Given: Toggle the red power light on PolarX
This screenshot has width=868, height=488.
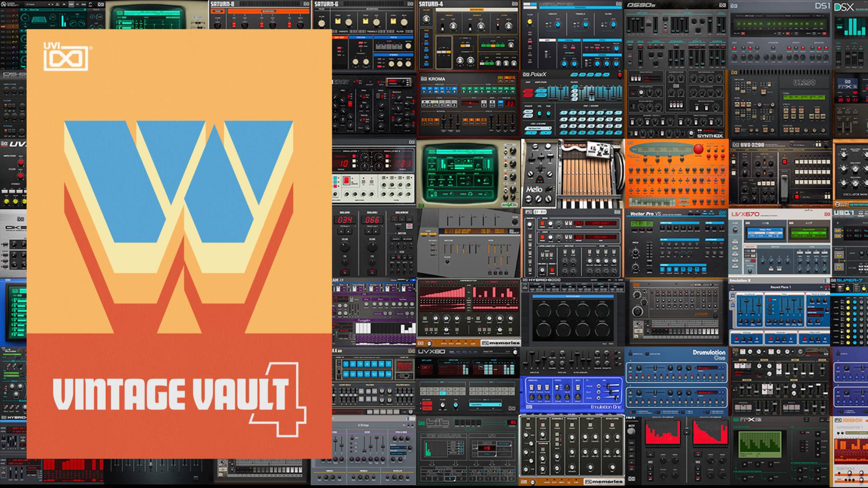Looking at the screenshot, I should point(620,75).
